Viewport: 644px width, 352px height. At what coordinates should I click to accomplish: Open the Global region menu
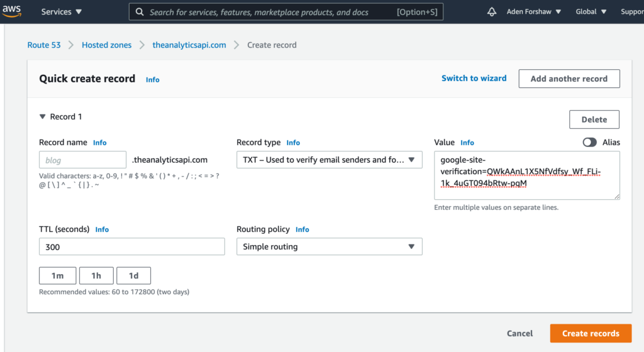pos(591,12)
